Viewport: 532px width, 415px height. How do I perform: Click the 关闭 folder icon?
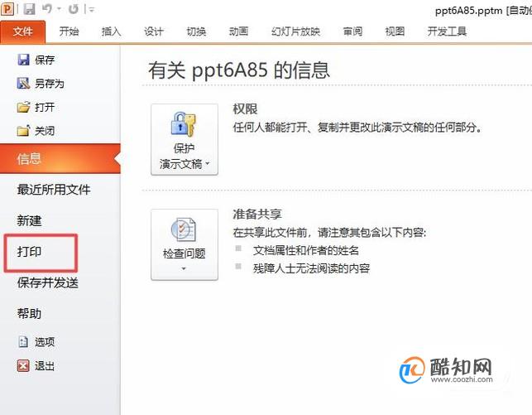coord(23,130)
